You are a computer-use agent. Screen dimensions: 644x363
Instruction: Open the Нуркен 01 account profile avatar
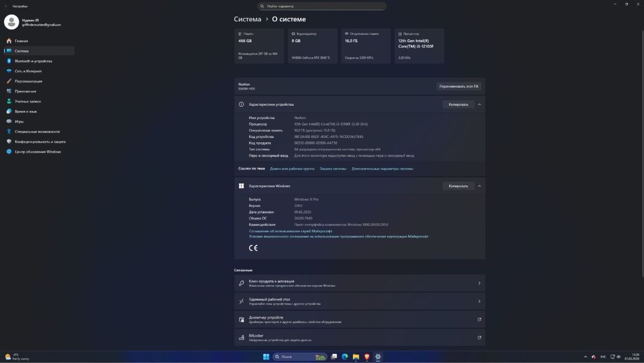(x=12, y=22)
